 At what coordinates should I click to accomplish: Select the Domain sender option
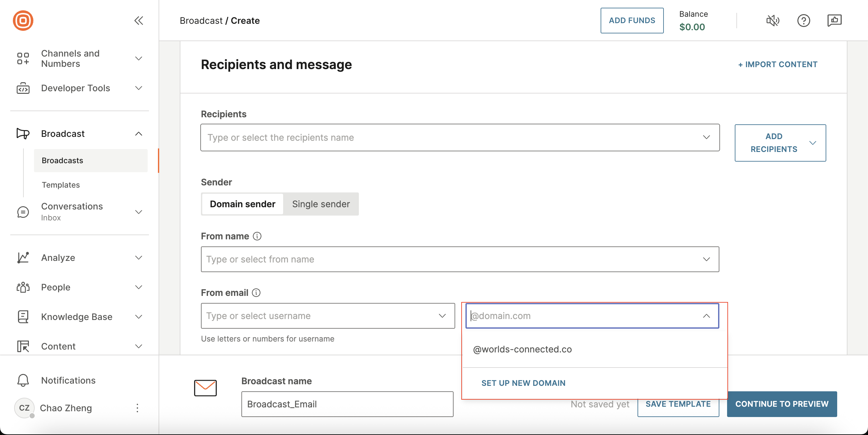click(x=243, y=204)
